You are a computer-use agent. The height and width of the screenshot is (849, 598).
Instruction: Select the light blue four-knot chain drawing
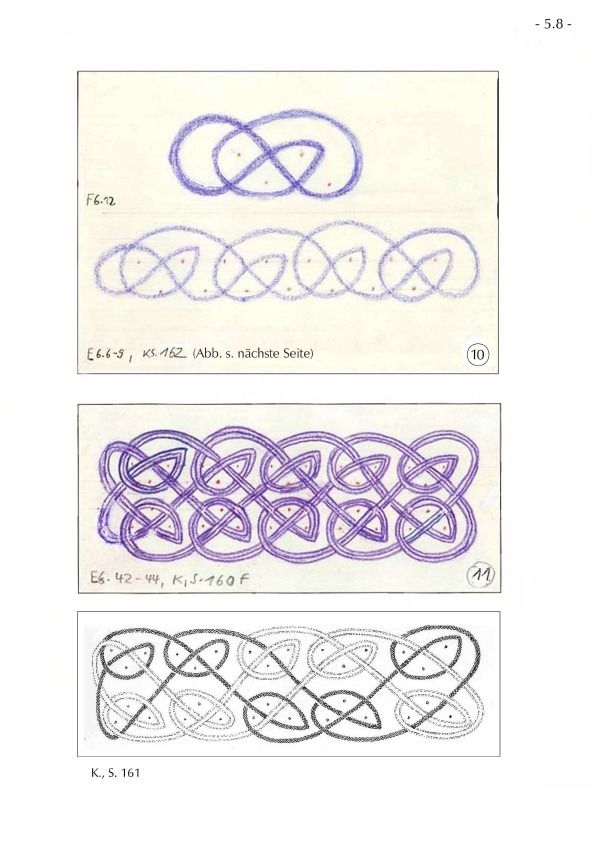coord(287,263)
